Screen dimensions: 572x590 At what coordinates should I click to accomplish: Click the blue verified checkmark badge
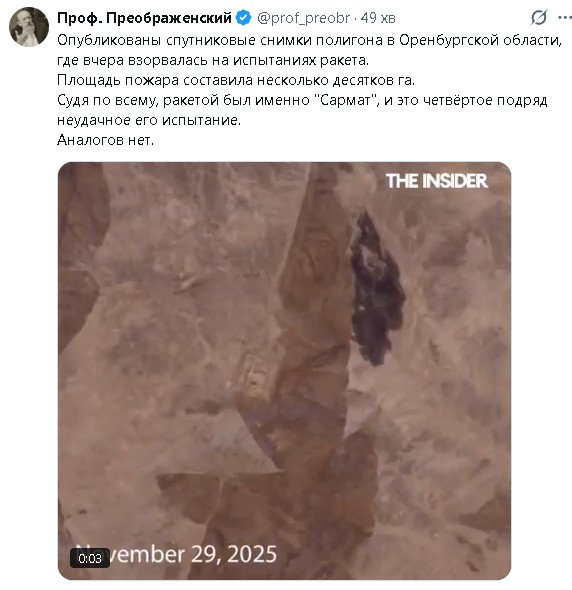[x=243, y=18]
